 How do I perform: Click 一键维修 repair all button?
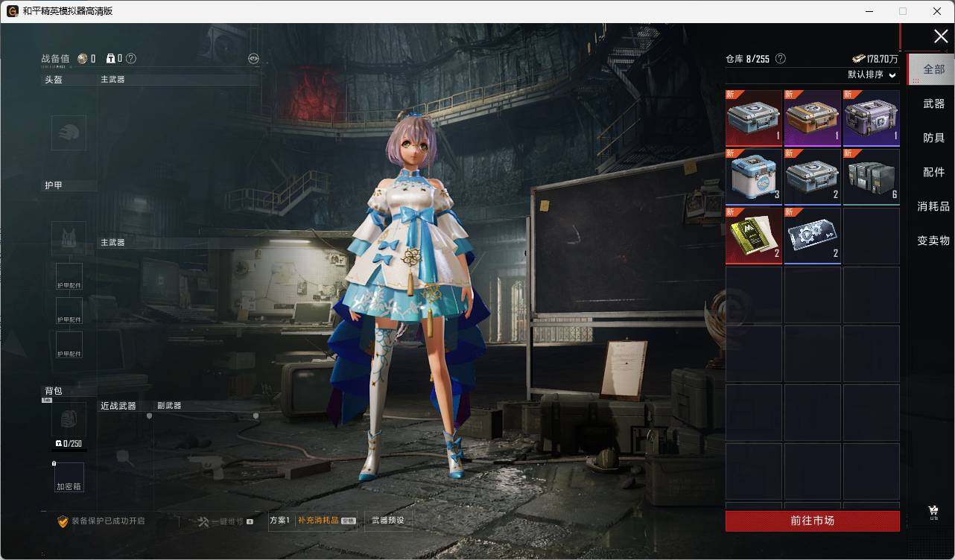(x=226, y=521)
